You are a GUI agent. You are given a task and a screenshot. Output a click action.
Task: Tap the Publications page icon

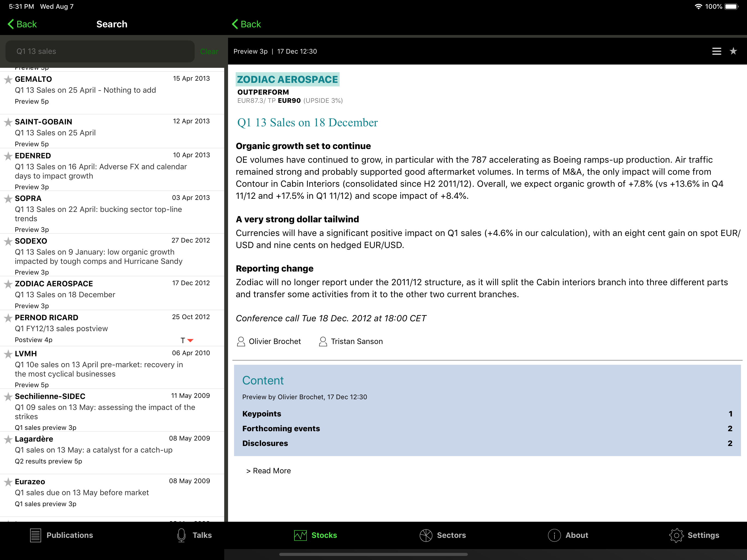pos(36,535)
